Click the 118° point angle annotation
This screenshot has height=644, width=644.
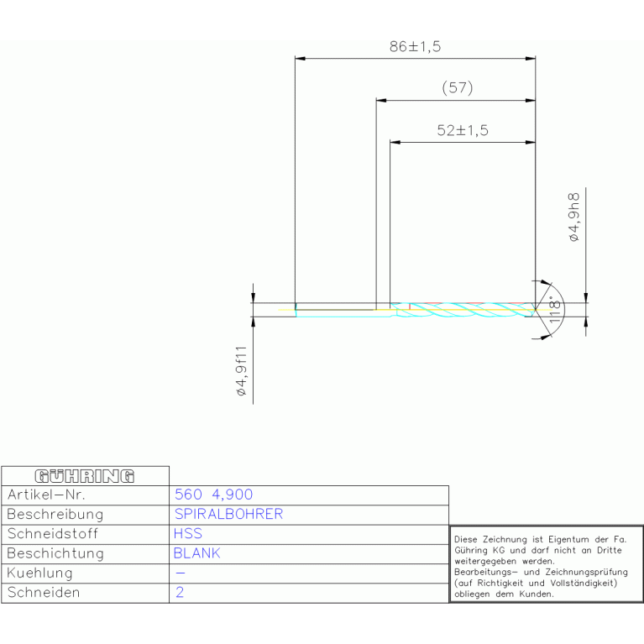pyautogui.click(x=554, y=311)
